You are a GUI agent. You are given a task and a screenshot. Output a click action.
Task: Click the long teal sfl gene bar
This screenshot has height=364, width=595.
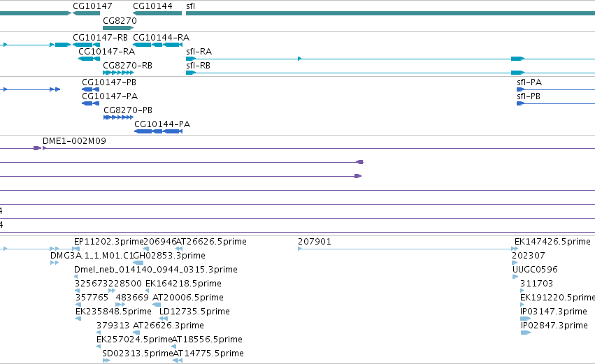click(x=390, y=13)
